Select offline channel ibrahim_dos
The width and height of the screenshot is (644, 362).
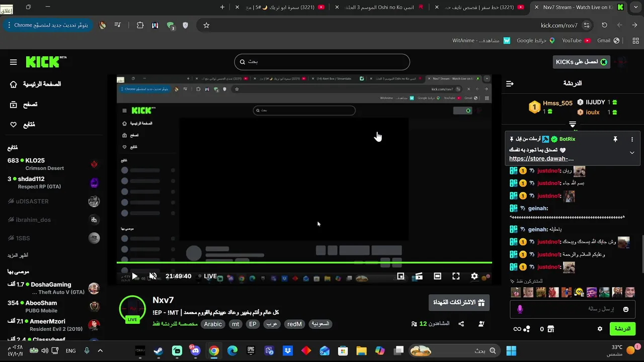click(x=53, y=220)
